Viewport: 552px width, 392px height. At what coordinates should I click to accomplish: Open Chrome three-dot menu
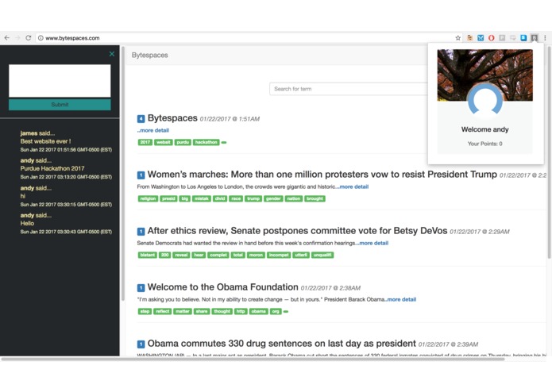545,37
